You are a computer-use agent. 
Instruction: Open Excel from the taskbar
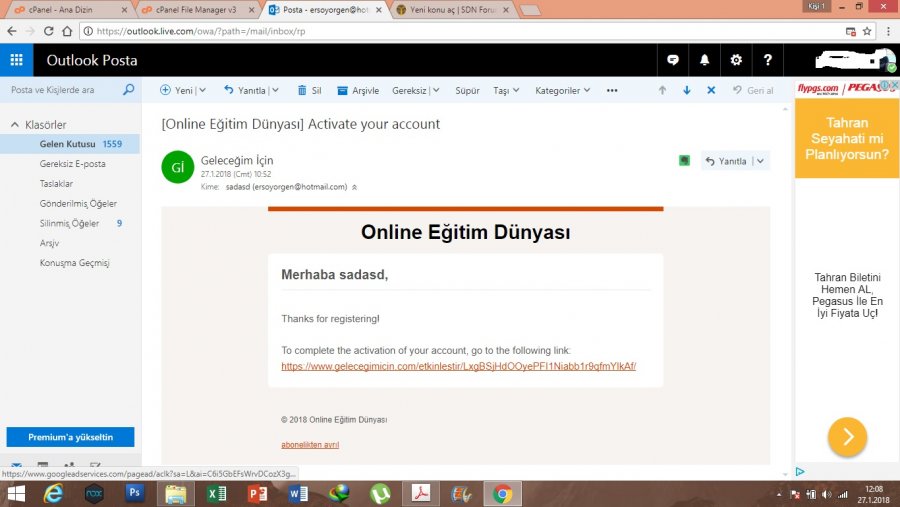(216, 494)
